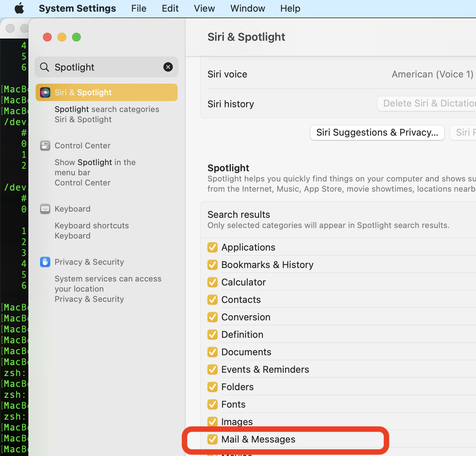476x456 pixels.
Task: Disable the Definition category checkbox
Action: pos(213,335)
